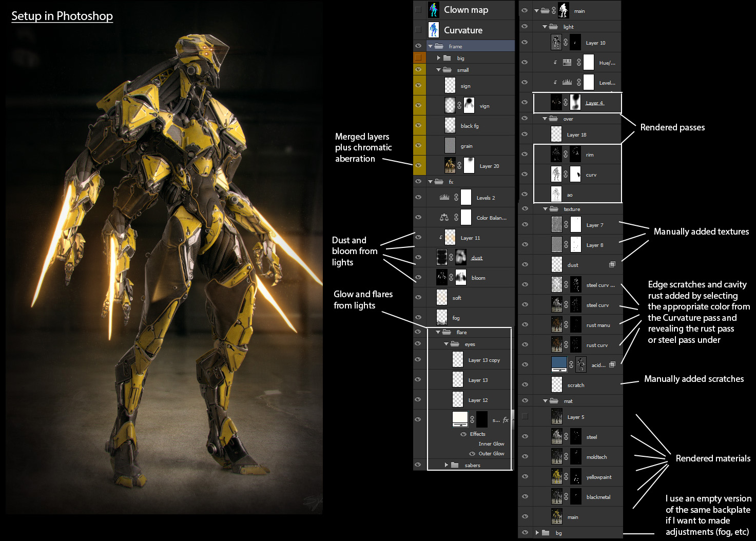The height and width of the screenshot is (541, 756).
Task: Enable visibility for hidden Layer 5
Action: pos(525,416)
